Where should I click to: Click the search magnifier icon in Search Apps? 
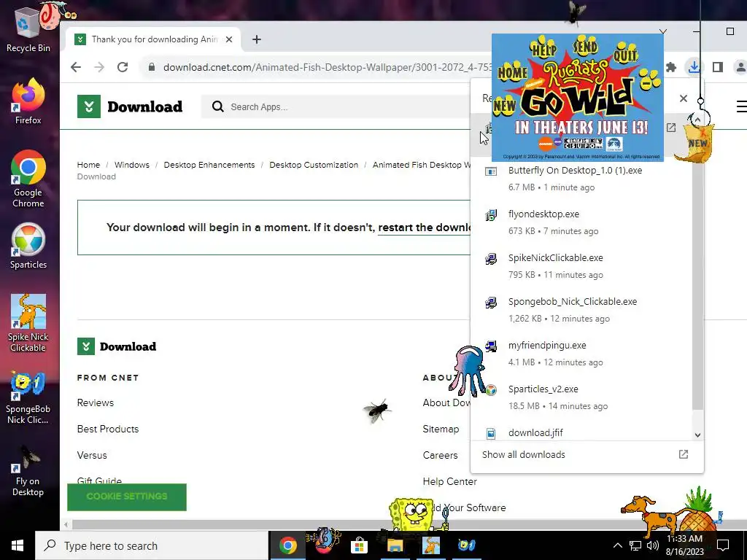(217, 106)
